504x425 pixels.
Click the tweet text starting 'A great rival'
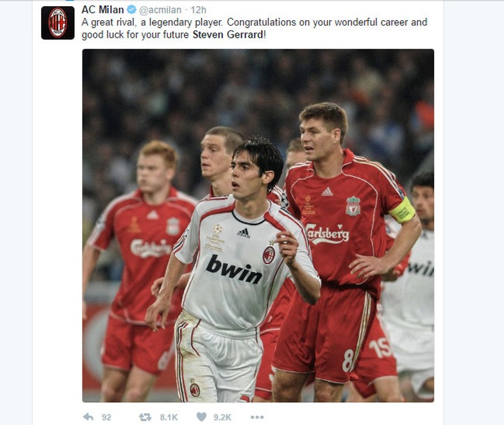(254, 28)
